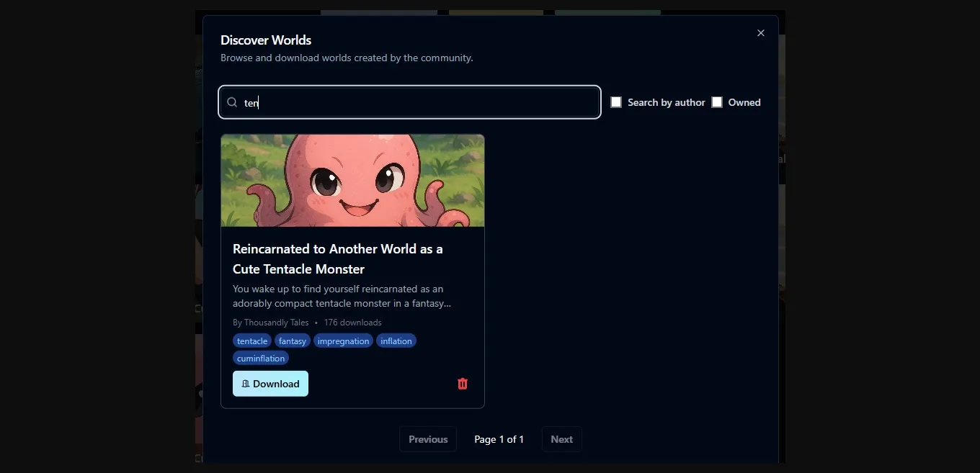Image resolution: width=980 pixels, height=473 pixels.
Task: Toggle the Owned checkbox
Action: point(717,102)
